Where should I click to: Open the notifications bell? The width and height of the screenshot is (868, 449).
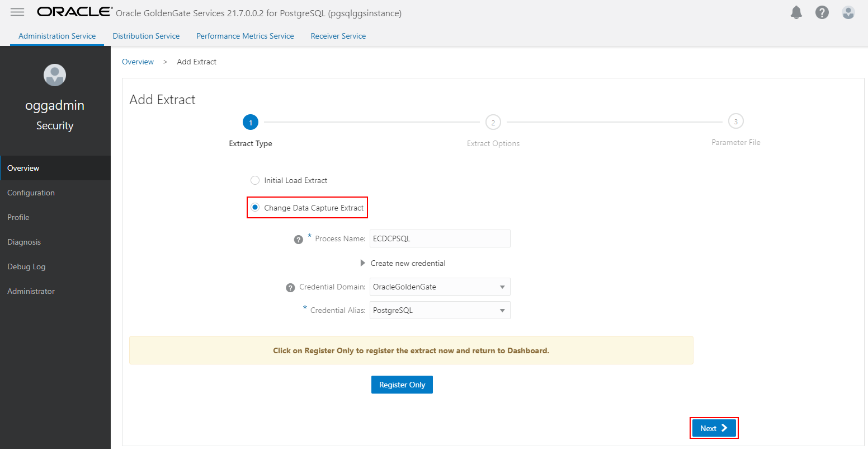pyautogui.click(x=796, y=12)
